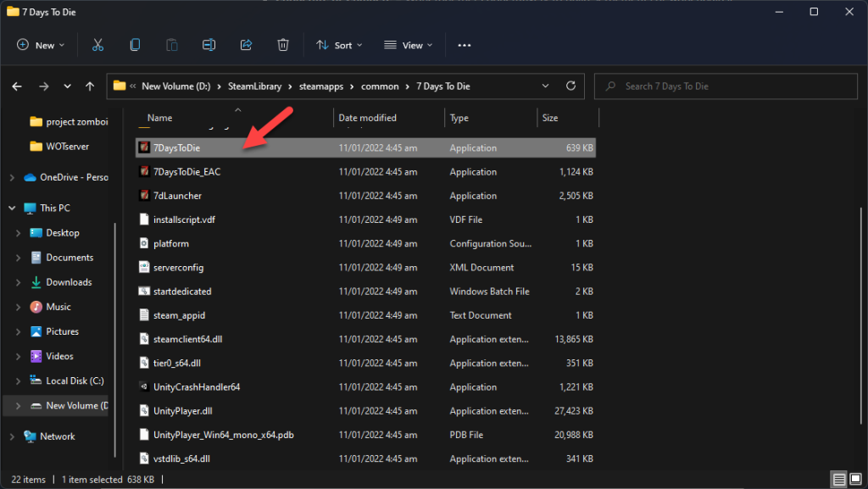Expand the OneDrive tree node
The image size is (868, 489).
(12, 178)
